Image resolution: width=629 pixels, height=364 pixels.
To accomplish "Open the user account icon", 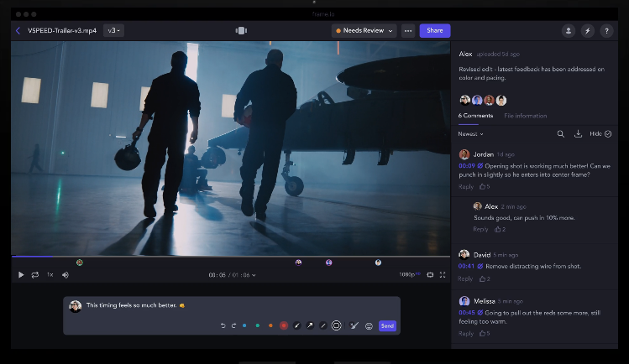I will tap(568, 30).
